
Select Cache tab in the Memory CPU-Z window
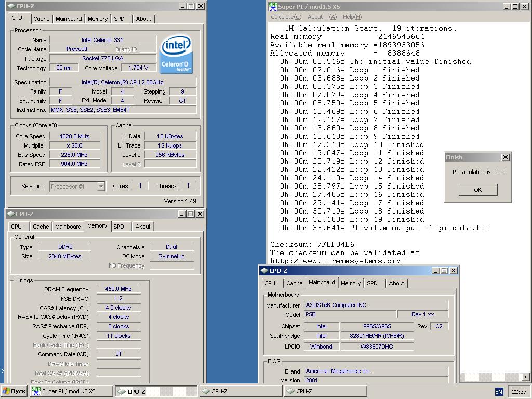pos(41,227)
